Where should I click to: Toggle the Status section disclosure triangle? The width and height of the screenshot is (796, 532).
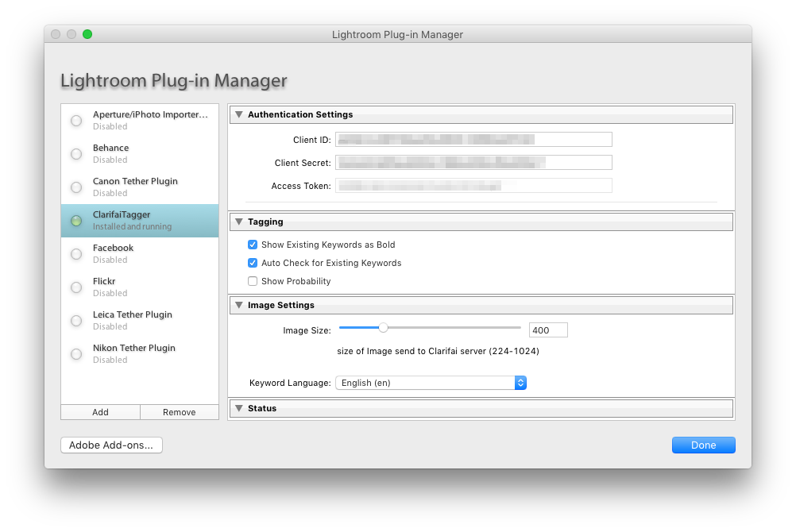pyautogui.click(x=239, y=408)
